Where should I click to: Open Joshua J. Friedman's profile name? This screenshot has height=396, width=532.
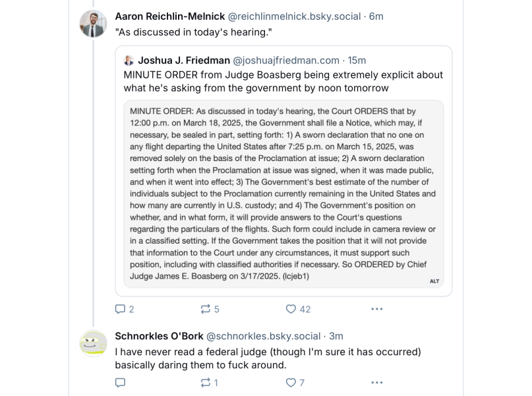[x=183, y=61]
